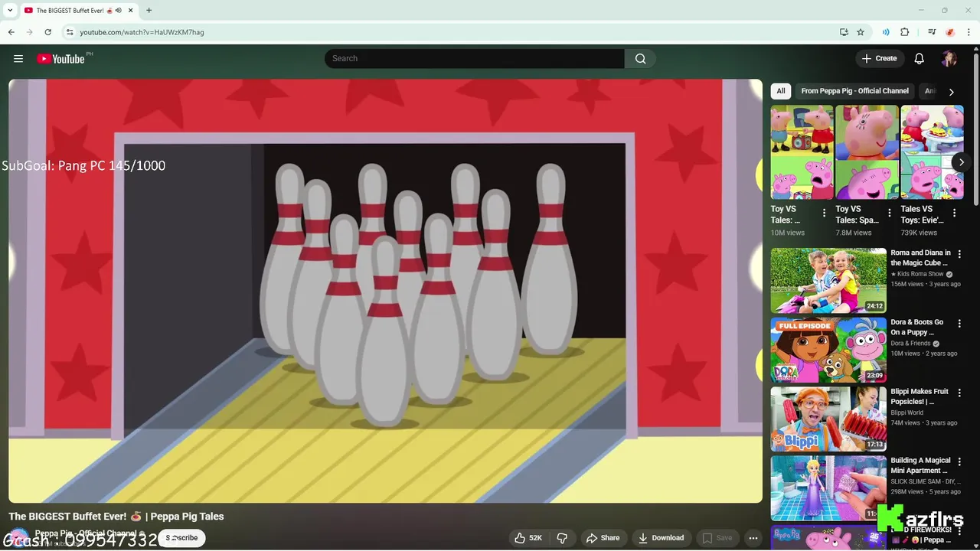Click the bowling pins video player

point(385,291)
